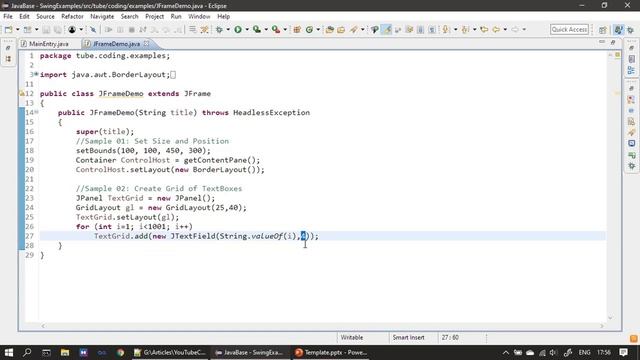Image resolution: width=640 pixels, height=360 pixels.
Task: Switch to G:\Articles\YouTubeC... taskbar window
Action: (x=170, y=352)
